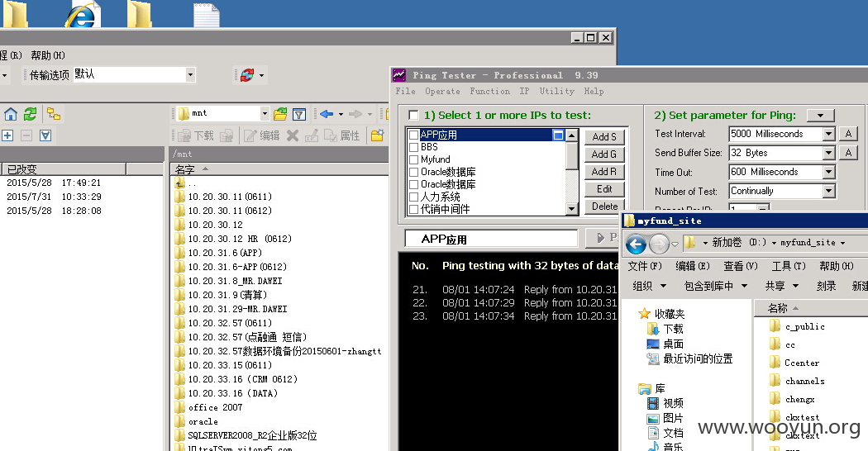Open 查看(V) menu in Explorer

click(740, 266)
